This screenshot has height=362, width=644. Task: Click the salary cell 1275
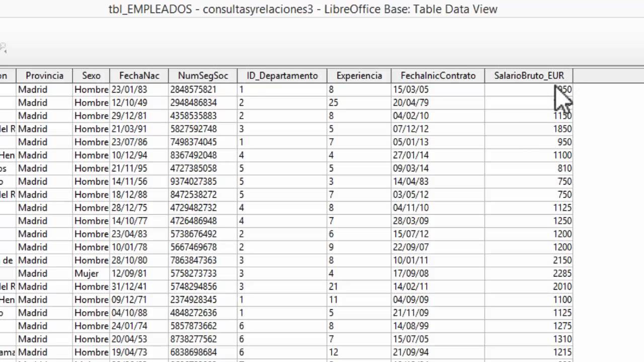529,326
